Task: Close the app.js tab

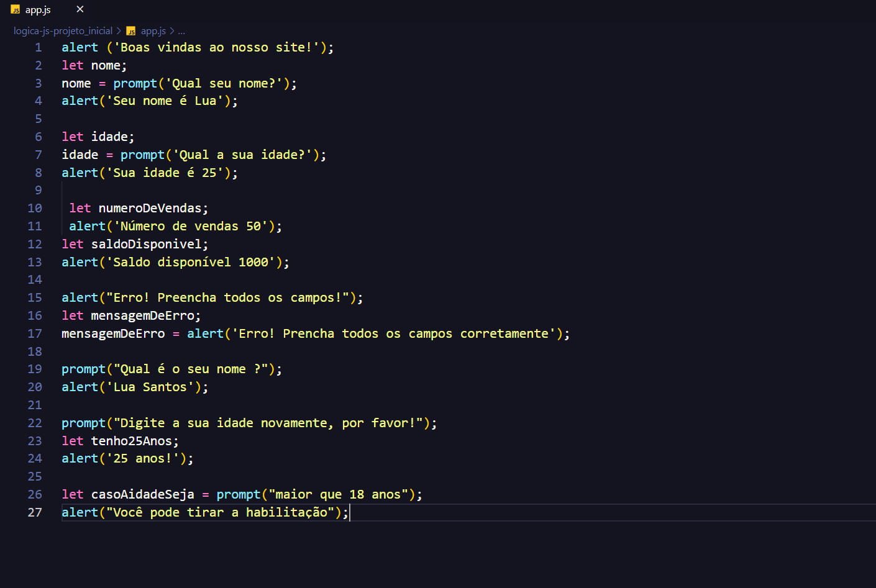Action: click(80, 9)
